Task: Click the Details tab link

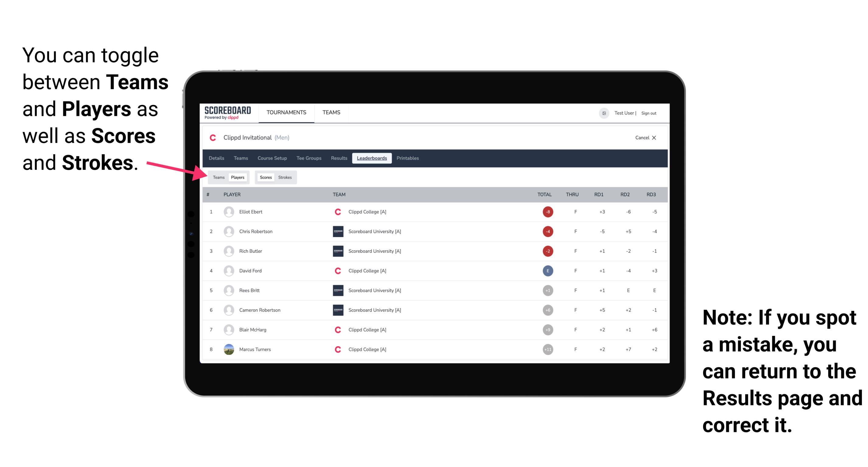Action: (x=217, y=158)
